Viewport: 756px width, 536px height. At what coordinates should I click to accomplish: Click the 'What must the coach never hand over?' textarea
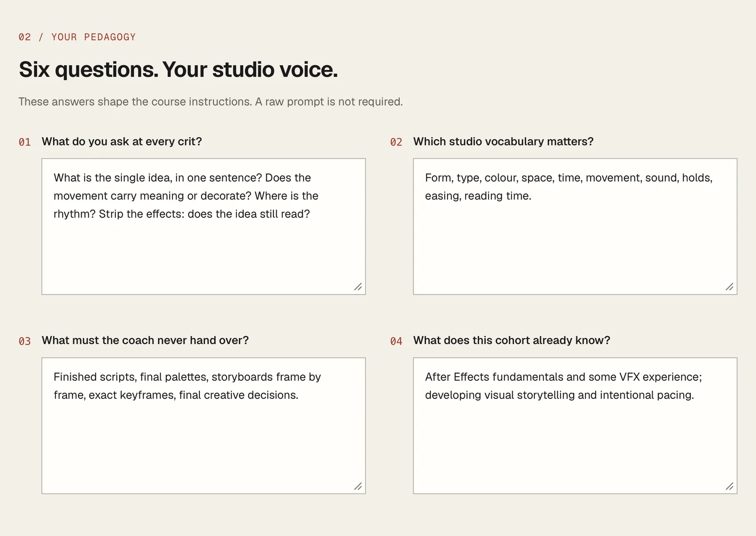204,426
